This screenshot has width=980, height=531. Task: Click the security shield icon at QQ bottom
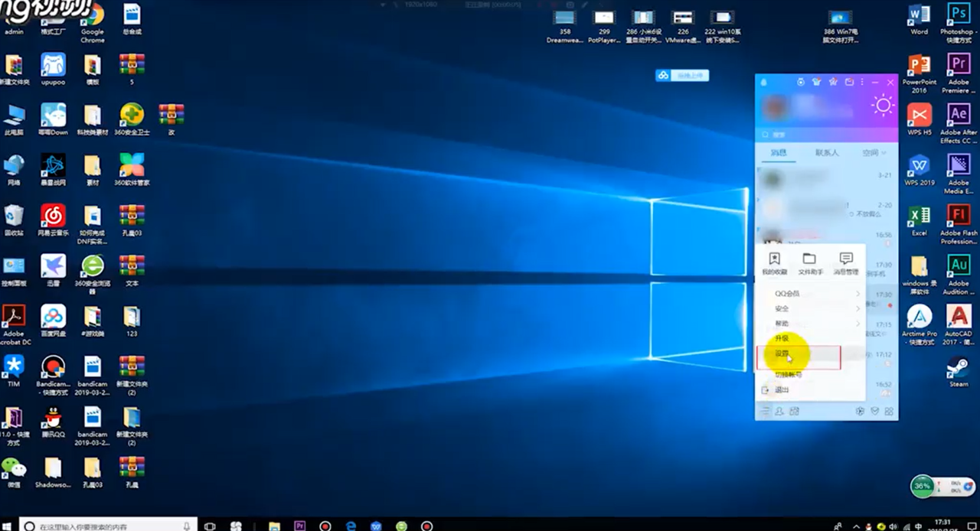click(874, 412)
